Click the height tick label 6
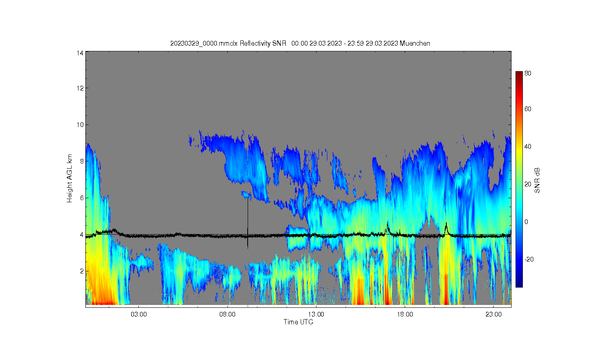Screen dimensions: 607x364 tap(82, 198)
